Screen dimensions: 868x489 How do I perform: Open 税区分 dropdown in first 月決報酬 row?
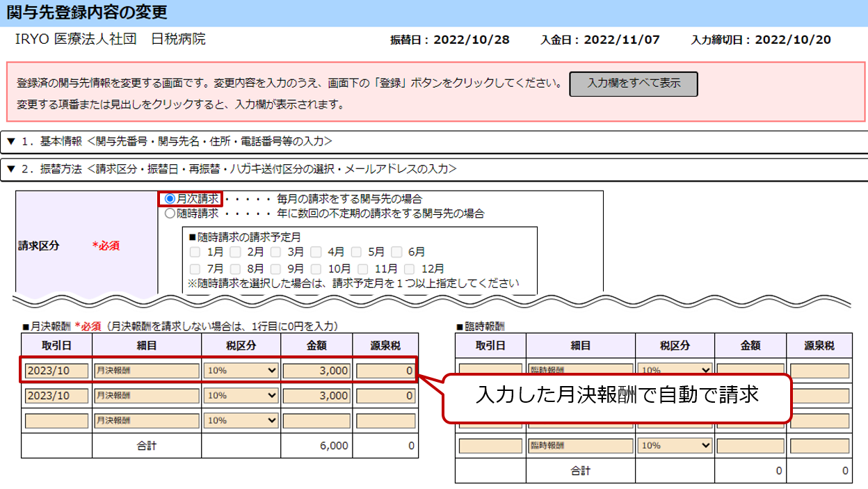(241, 371)
